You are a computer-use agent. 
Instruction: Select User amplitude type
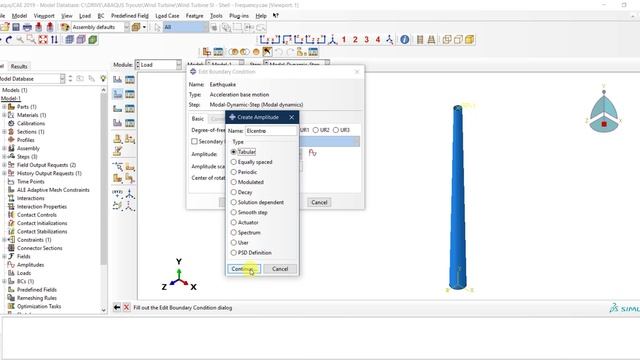tap(240, 242)
